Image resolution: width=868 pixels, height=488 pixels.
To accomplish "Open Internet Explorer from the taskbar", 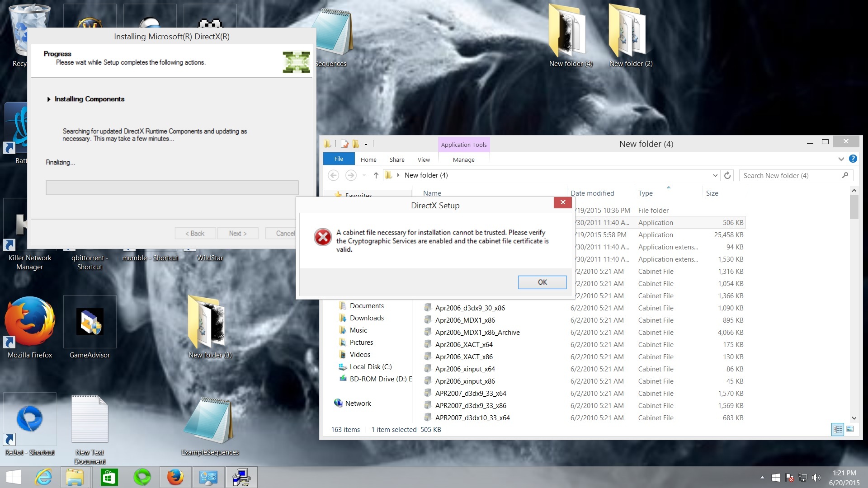I will (44, 477).
